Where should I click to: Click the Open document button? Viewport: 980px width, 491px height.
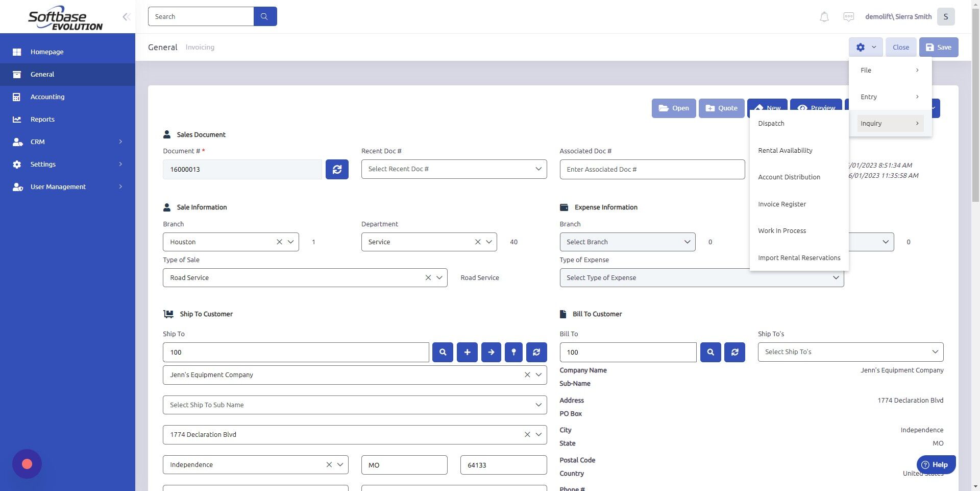click(x=674, y=108)
